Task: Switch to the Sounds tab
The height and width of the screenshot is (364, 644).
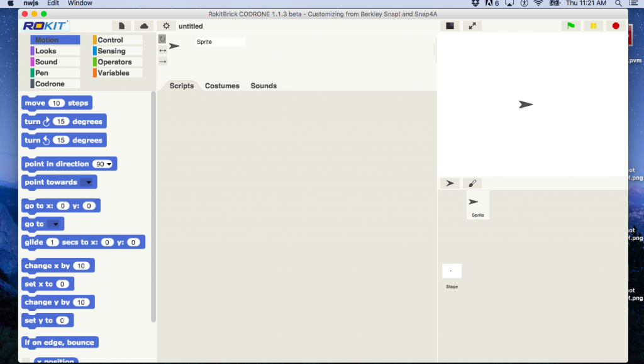Action: tap(264, 86)
